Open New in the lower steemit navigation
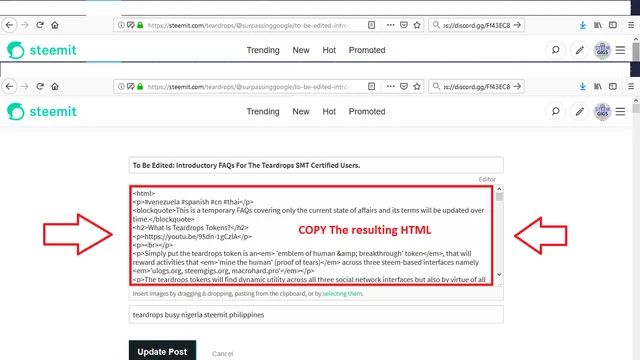640x360 pixels. click(301, 111)
